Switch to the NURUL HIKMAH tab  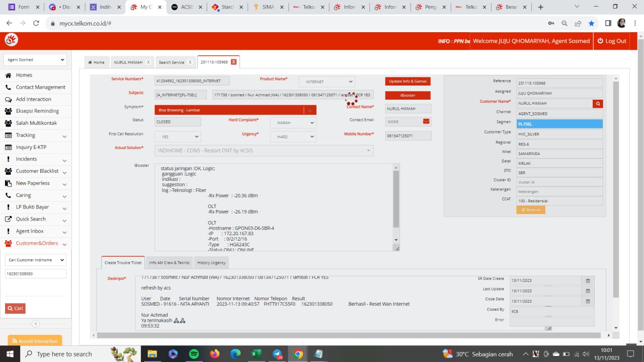tap(128, 62)
